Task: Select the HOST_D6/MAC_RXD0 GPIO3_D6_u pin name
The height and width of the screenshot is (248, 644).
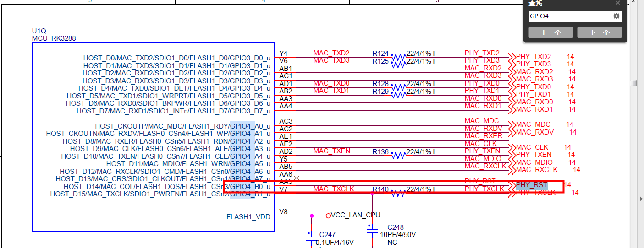Action: (x=168, y=103)
